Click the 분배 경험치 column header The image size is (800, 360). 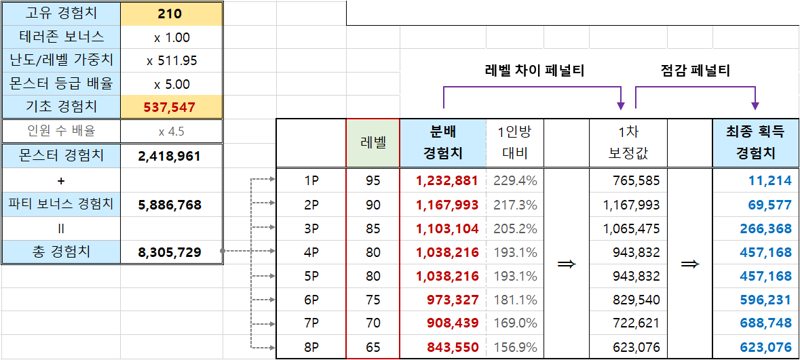click(443, 143)
